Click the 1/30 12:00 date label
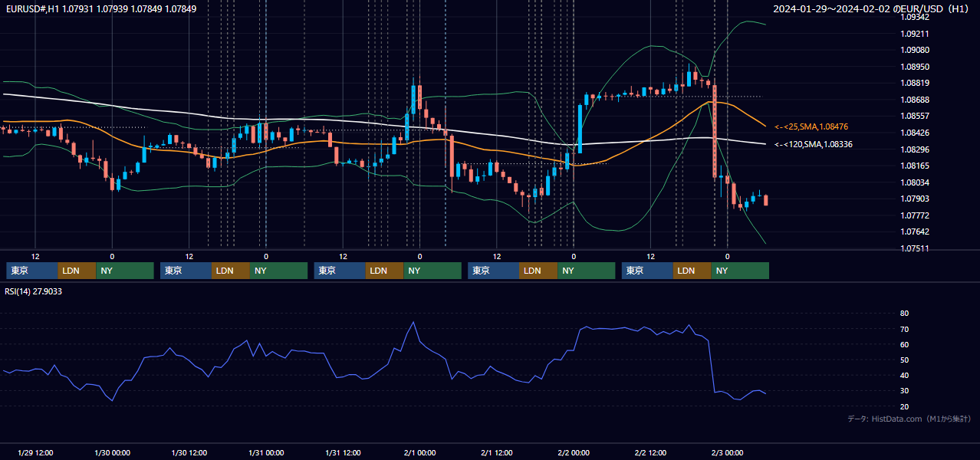 [189, 453]
